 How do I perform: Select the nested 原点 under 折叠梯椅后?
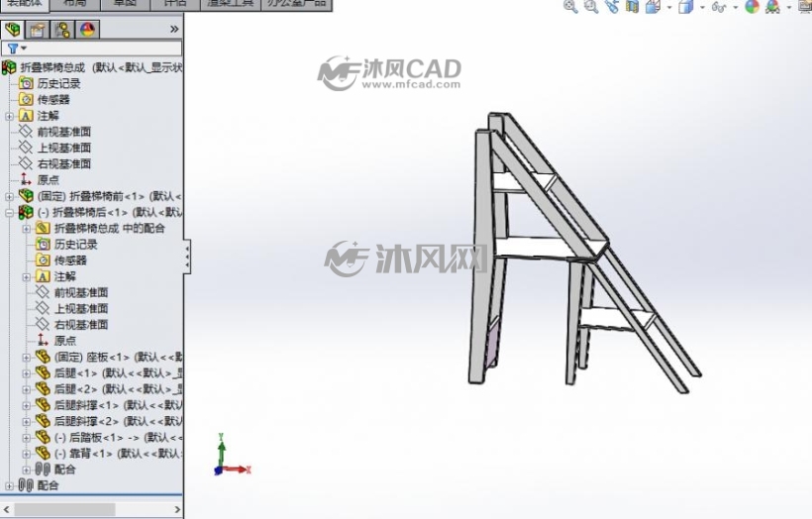point(55,341)
